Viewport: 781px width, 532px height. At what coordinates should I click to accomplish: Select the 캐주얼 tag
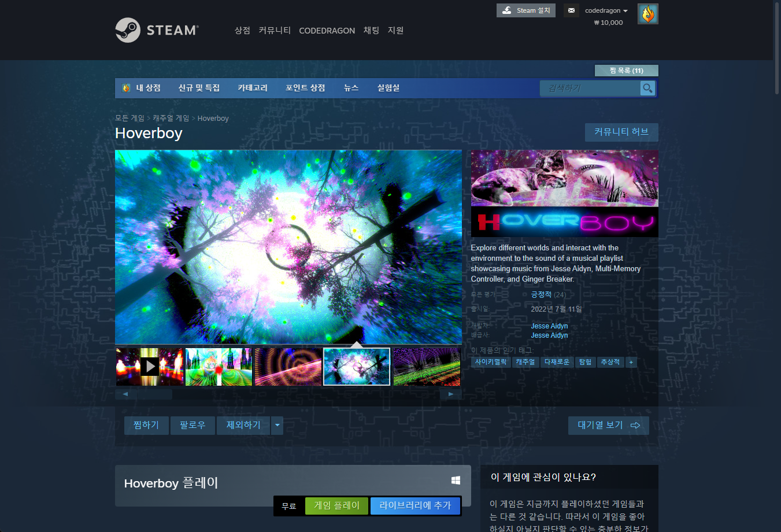[x=525, y=362]
